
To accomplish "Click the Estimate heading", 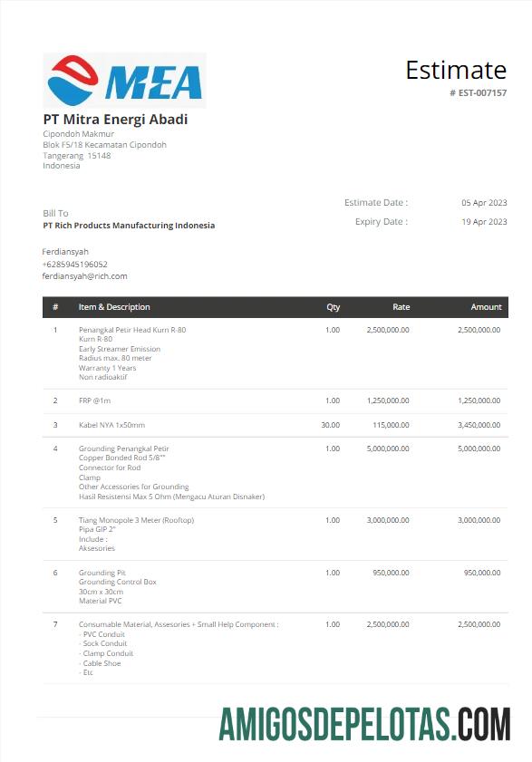I will pyautogui.click(x=456, y=70).
